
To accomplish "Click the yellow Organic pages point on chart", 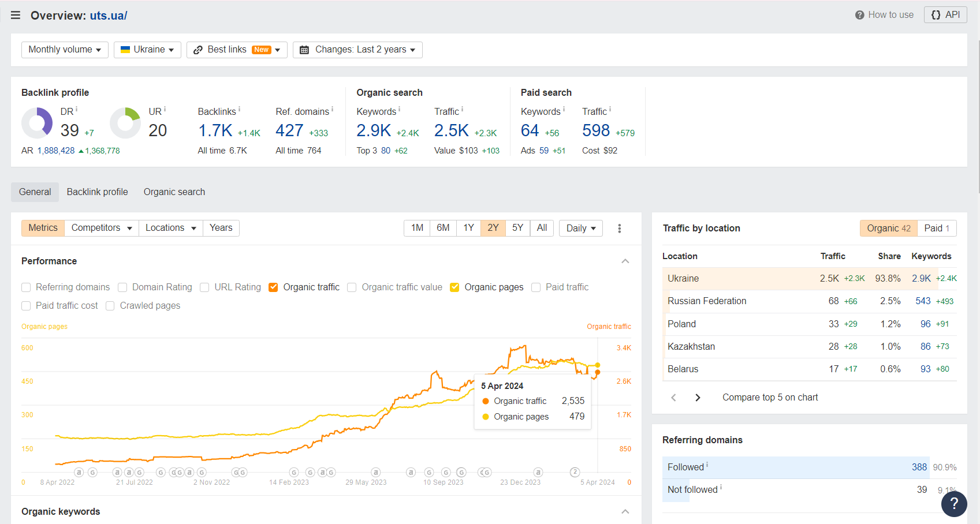I will [x=598, y=365].
